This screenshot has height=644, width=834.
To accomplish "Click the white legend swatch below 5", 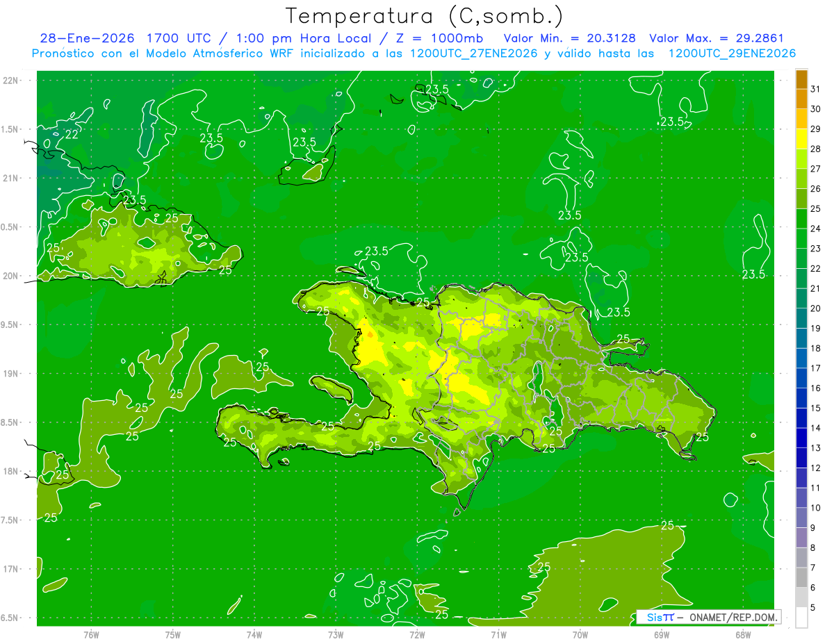I will pyautogui.click(x=801, y=618).
